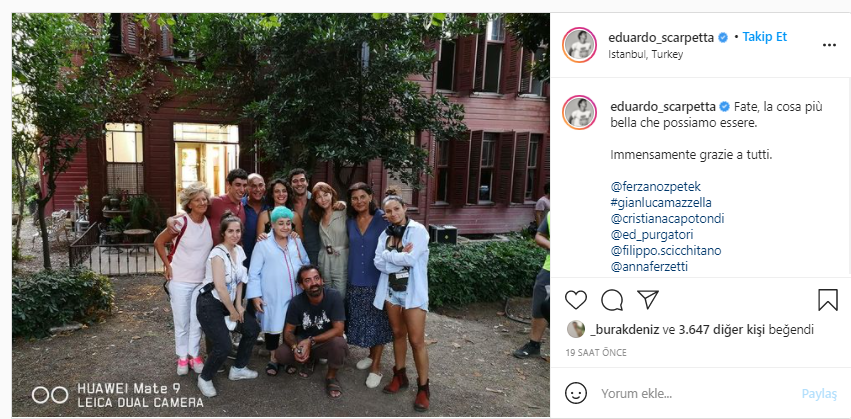
Task: Open the @ferzanozpetek mention
Action: [656, 187]
